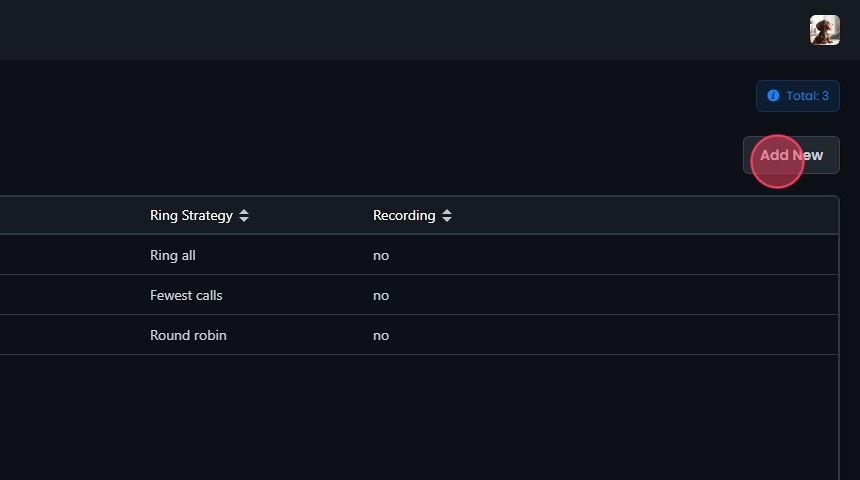This screenshot has width=860, height=480.
Task: Click the info icon beside Total
Action: (773, 96)
